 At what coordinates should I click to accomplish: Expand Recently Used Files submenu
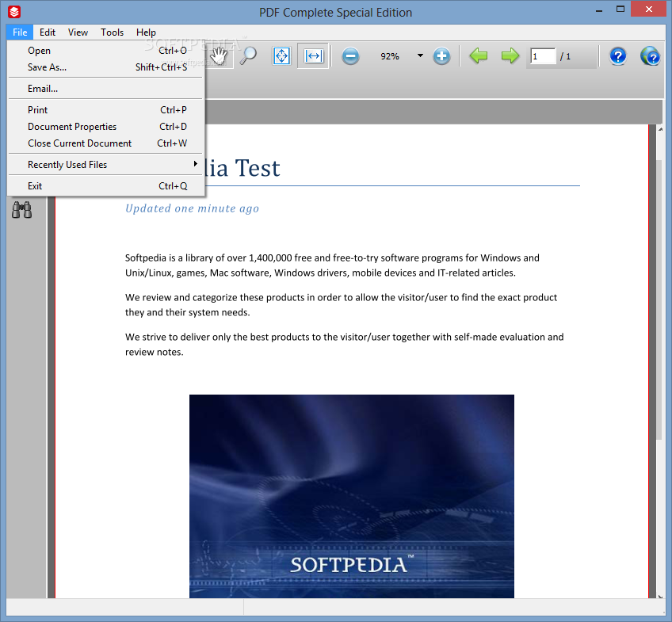click(x=105, y=165)
